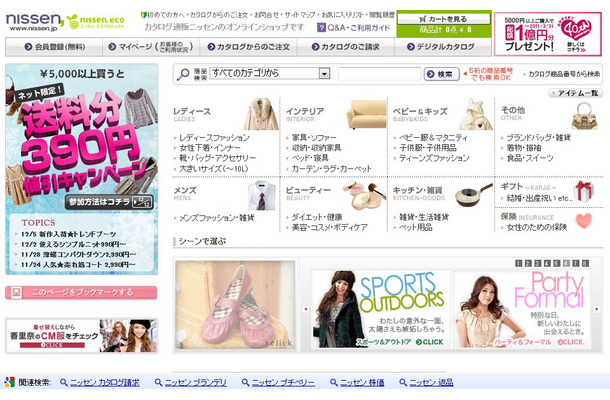
Task: Search related ニッセン 株価
Action: 362,382
